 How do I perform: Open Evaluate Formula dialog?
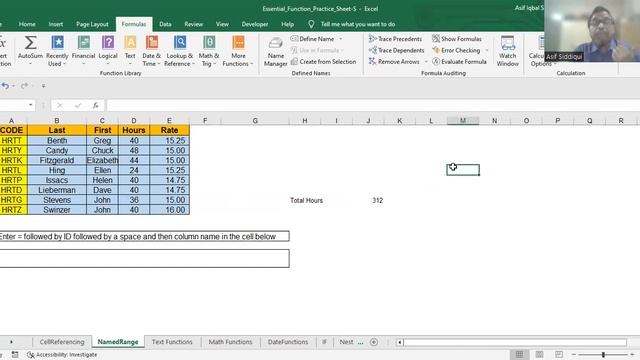(460, 62)
